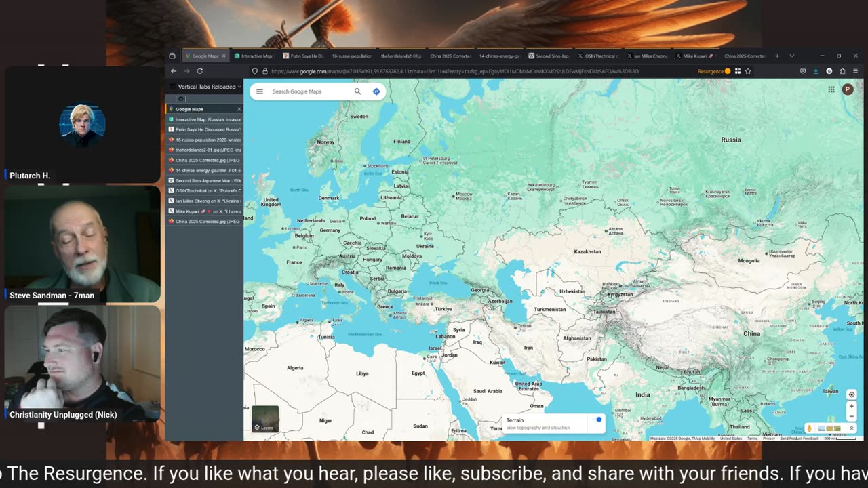
Task: Open the list all tabs dropdown
Action: coord(791,56)
